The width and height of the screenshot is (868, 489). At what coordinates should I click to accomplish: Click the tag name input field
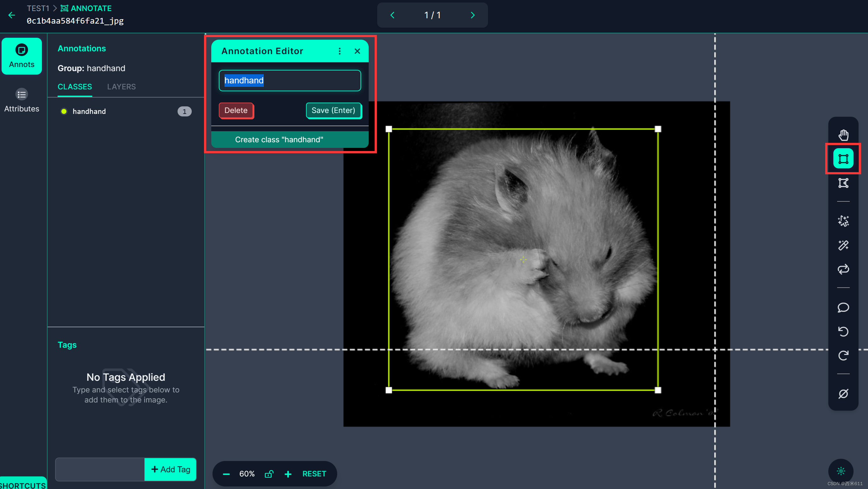100,469
